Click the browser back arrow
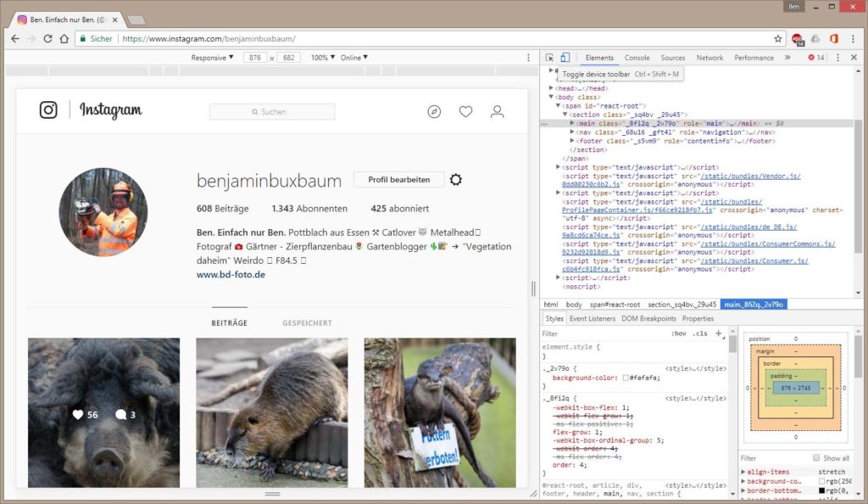 15,39
